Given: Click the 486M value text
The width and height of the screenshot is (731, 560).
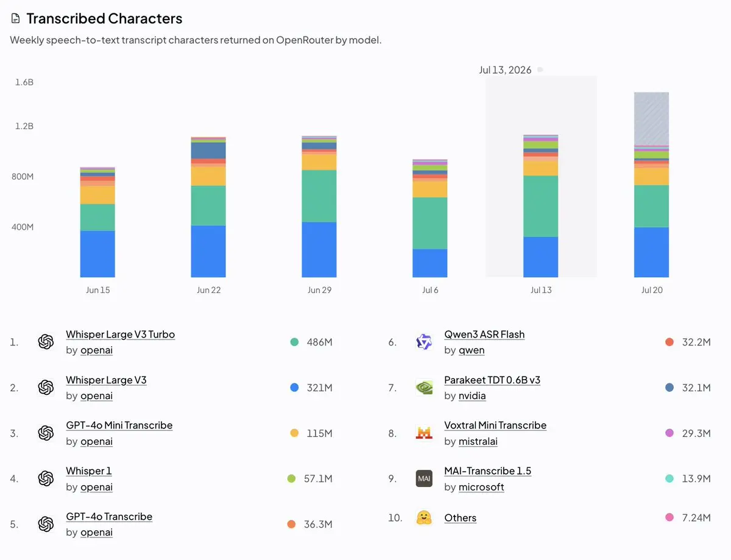Looking at the screenshot, I should pos(319,342).
